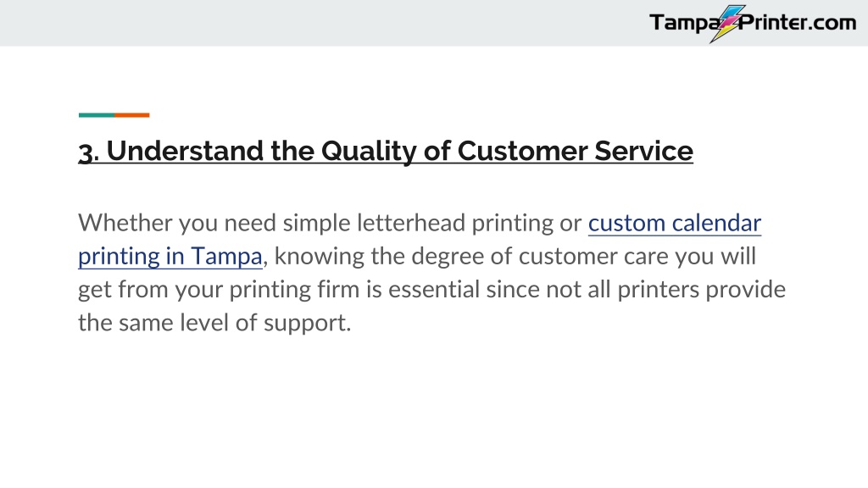
Task: Click the number "3." in the heading
Action: [x=88, y=152]
